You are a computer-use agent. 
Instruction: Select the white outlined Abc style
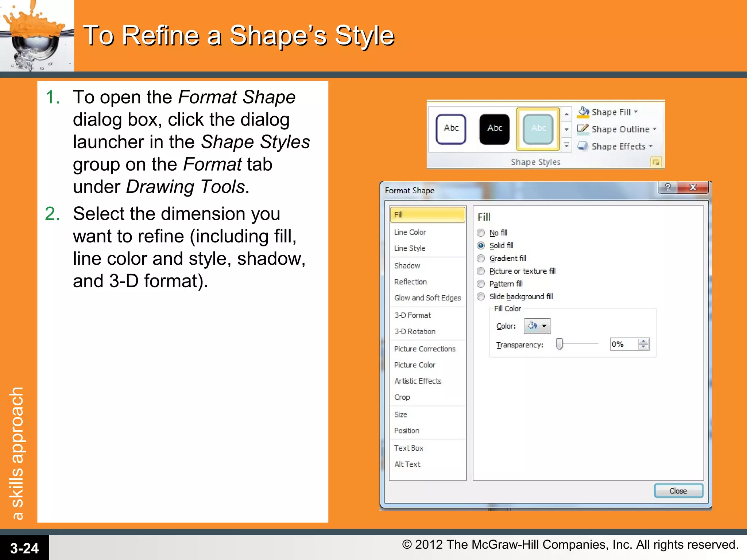(x=451, y=128)
